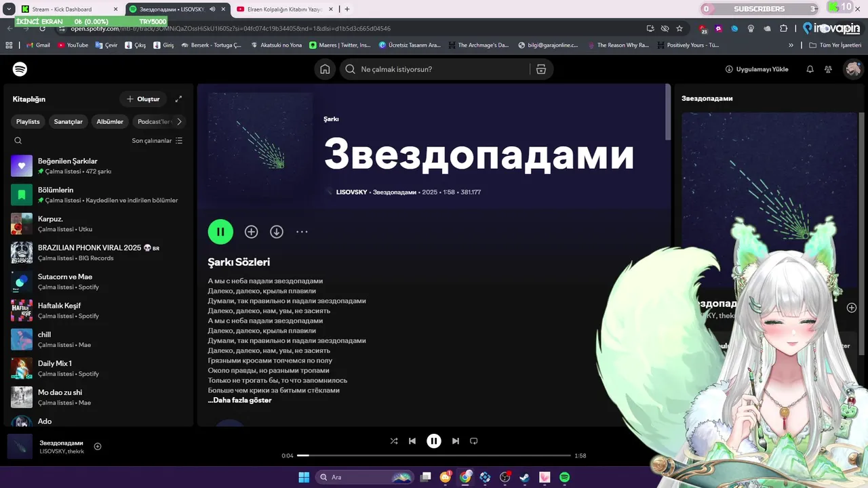Click the Spotify logo in the header
868x488 pixels.
point(20,69)
